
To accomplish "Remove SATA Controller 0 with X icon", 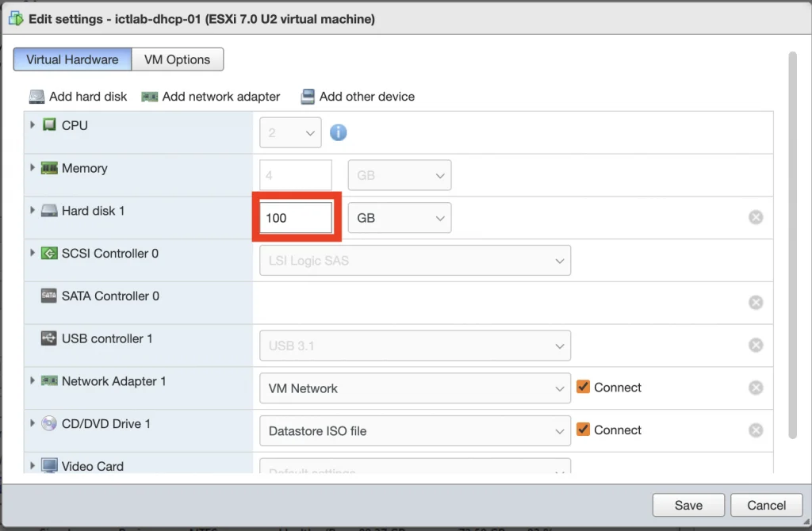I will [x=756, y=302].
